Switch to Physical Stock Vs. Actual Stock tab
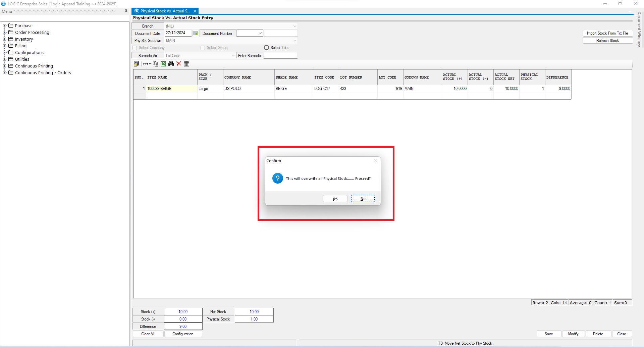Image resolution: width=644 pixels, height=347 pixels. point(165,11)
